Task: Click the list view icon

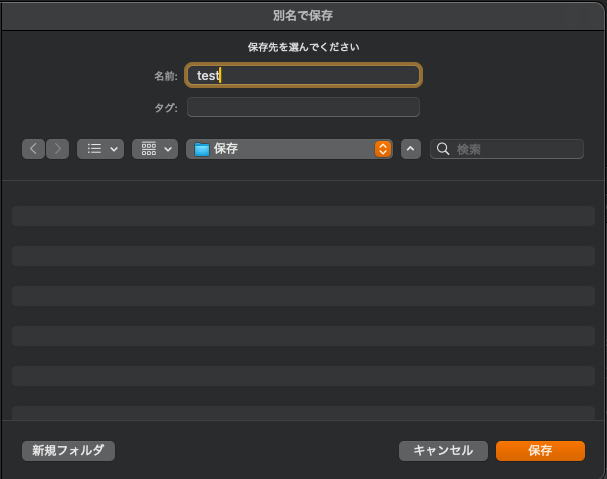Action: click(94, 149)
